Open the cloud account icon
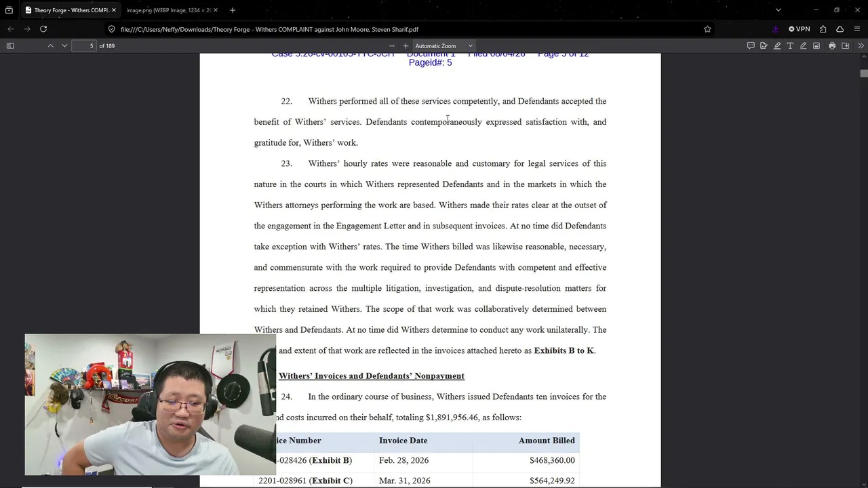The width and height of the screenshot is (868, 488). (x=840, y=29)
